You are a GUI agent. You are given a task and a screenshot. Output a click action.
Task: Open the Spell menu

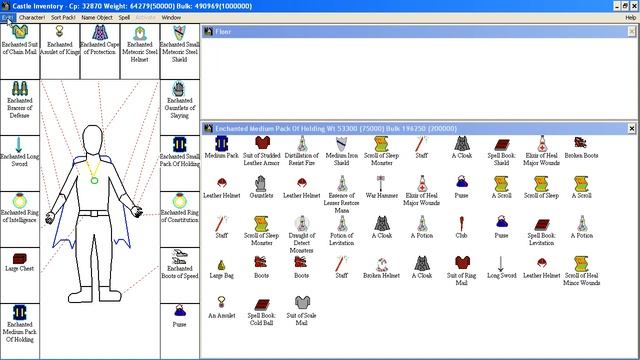click(x=124, y=18)
